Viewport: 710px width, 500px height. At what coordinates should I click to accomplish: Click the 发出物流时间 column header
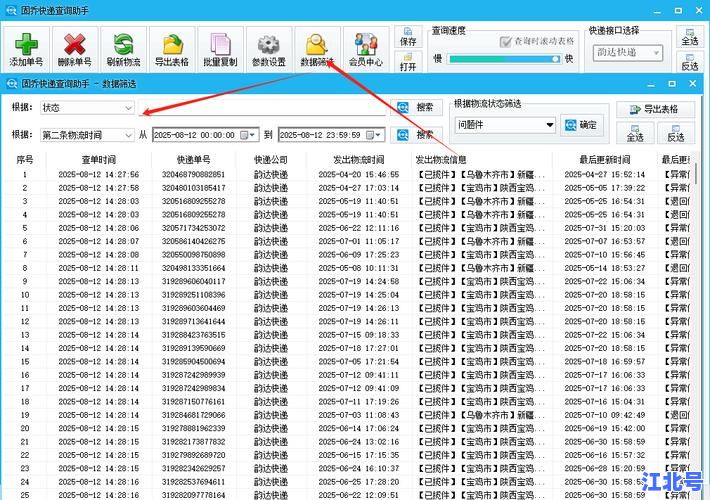[359, 160]
